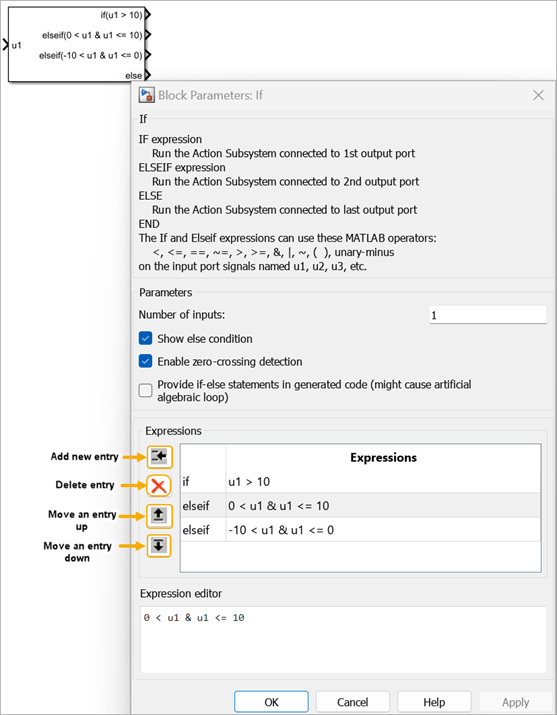
Task: Click the elseif(0 < u1 & u1 <= 10) output port
Action: 148,35
